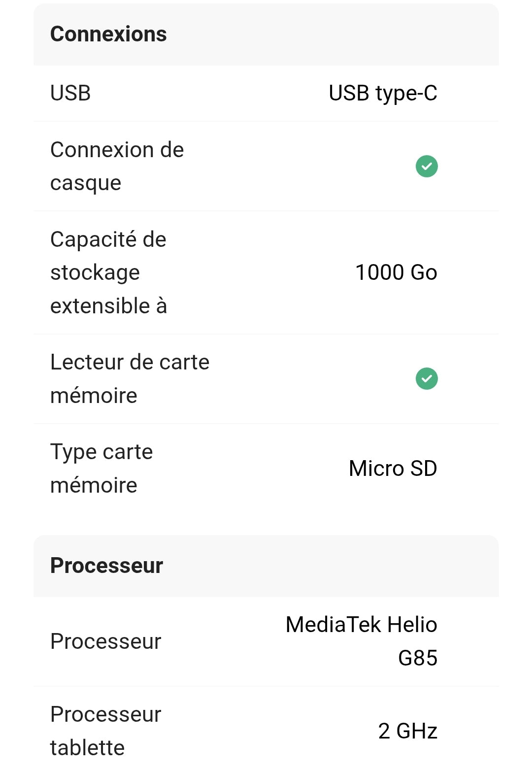Click the word Helio in processor value

tap(412, 625)
